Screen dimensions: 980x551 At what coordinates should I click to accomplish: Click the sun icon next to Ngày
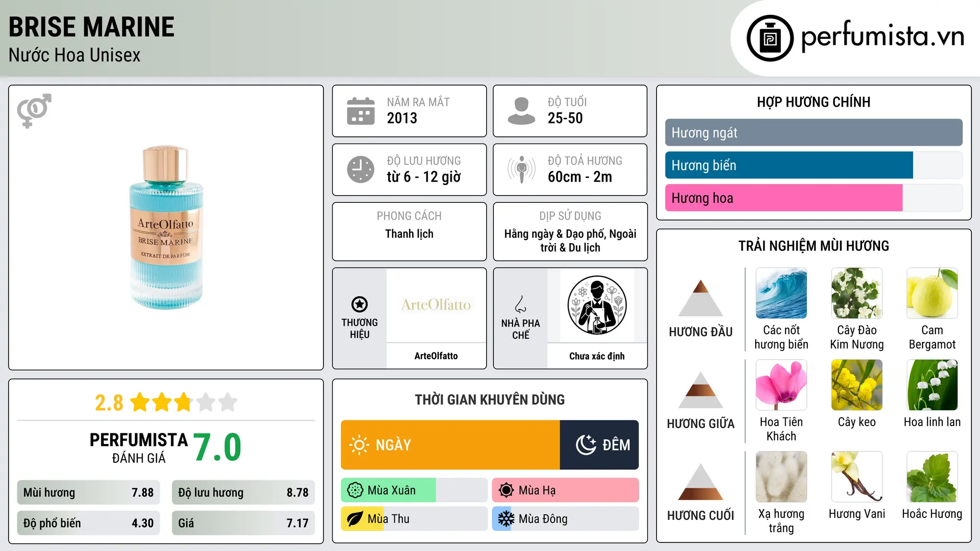pos(359,445)
